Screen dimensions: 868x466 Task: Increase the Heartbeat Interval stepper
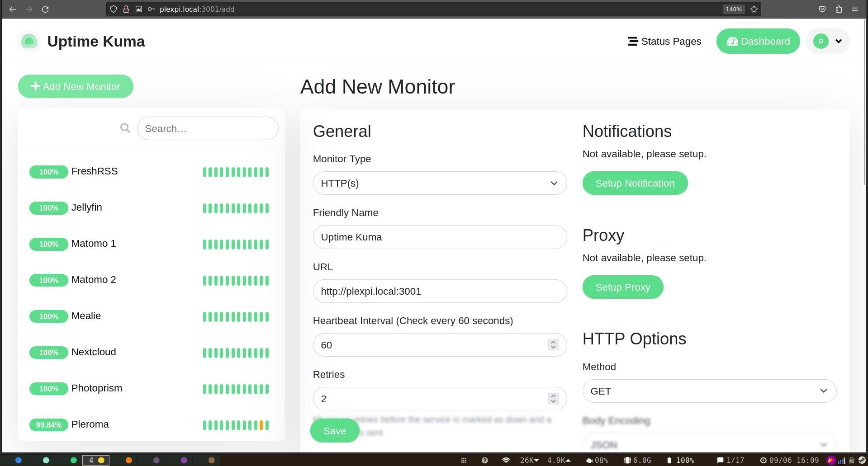pos(553,342)
